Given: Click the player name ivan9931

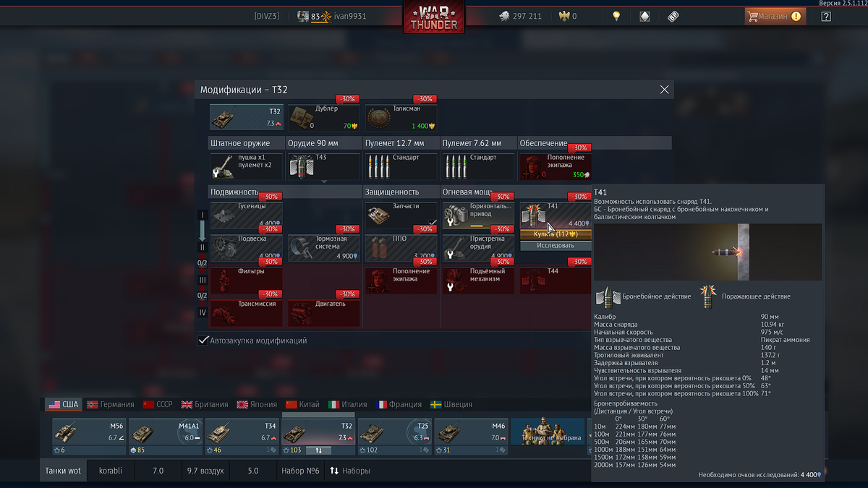Looking at the screenshot, I should coord(350,16).
